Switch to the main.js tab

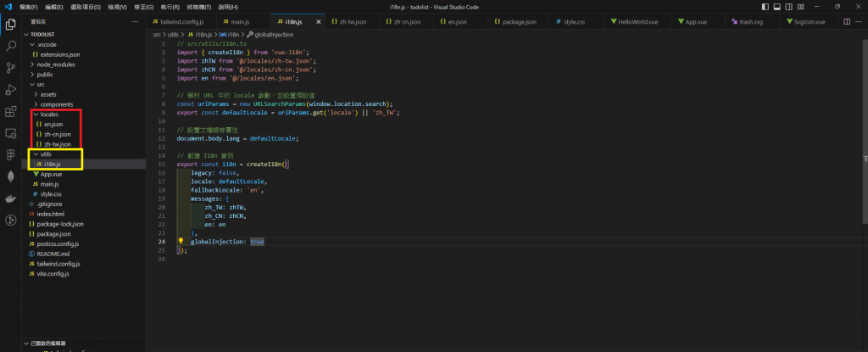pyautogui.click(x=242, y=22)
